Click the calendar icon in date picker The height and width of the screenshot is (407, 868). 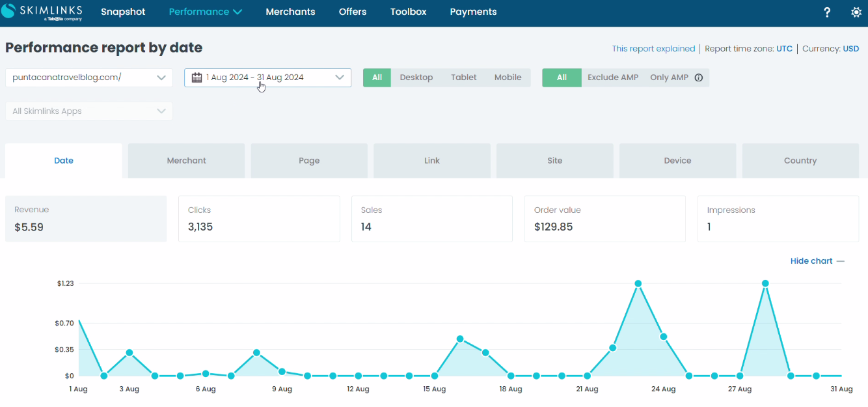[197, 77]
